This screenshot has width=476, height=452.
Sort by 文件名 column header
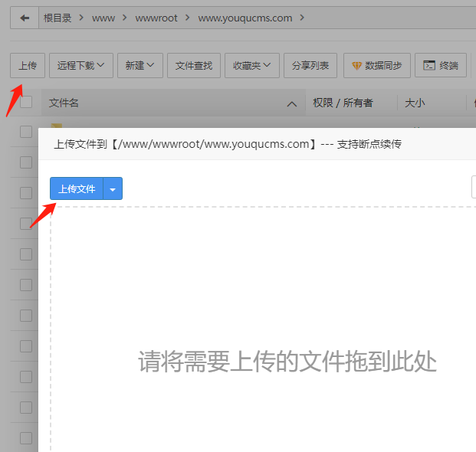(x=64, y=103)
